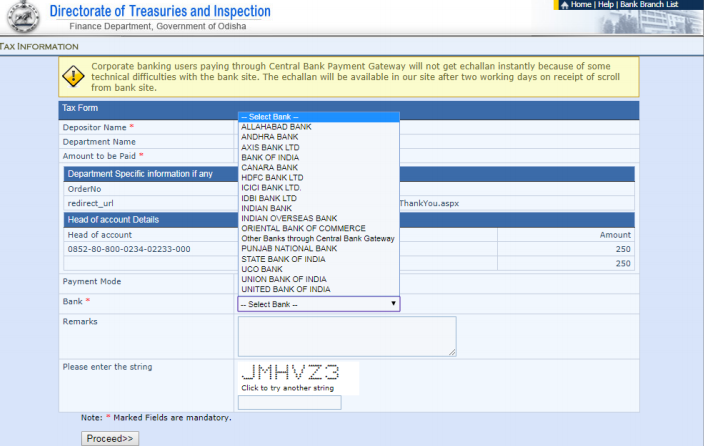Select AXIS BANK LTD option

[318, 147]
